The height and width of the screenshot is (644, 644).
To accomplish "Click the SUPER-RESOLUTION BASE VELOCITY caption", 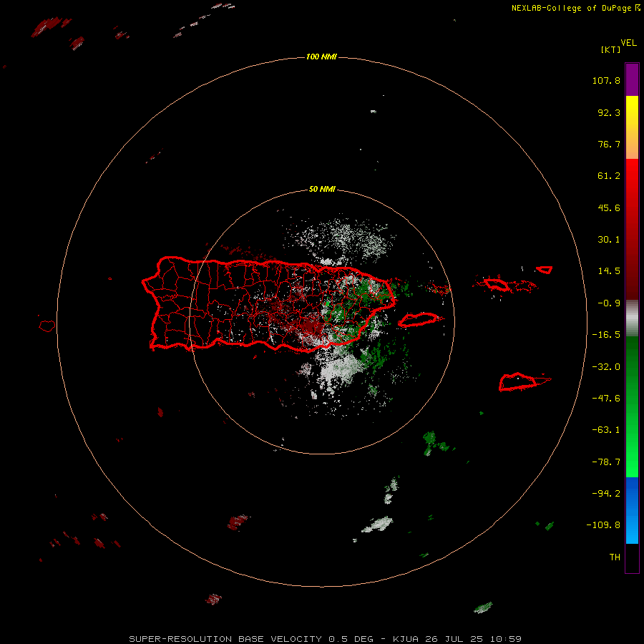I will click(x=326, y=639).
